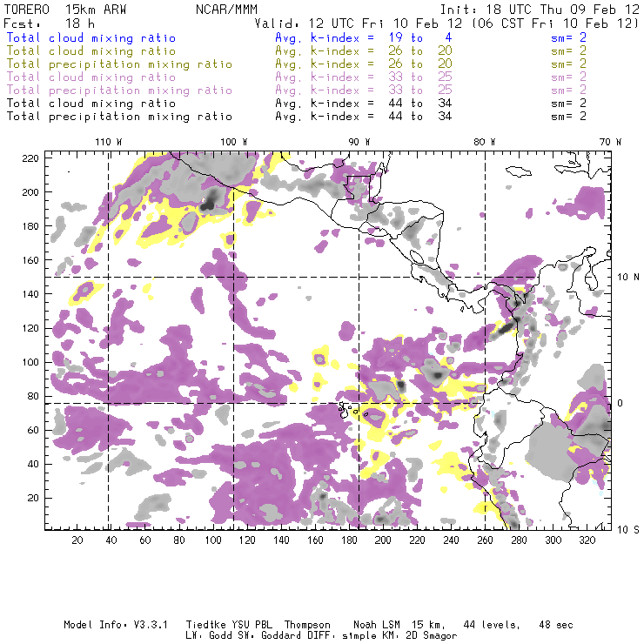Viewport: 644px width, 644px height.
Task: Select the equator "0" latitude label
Action: click(621, 403)
